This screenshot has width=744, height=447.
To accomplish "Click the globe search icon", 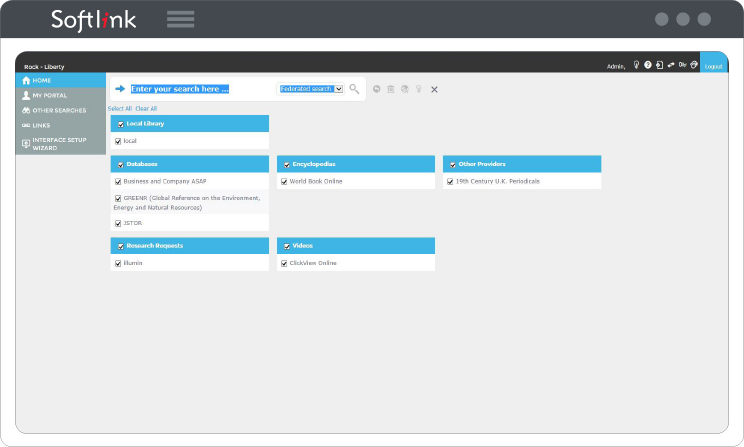I will (405, 89).
